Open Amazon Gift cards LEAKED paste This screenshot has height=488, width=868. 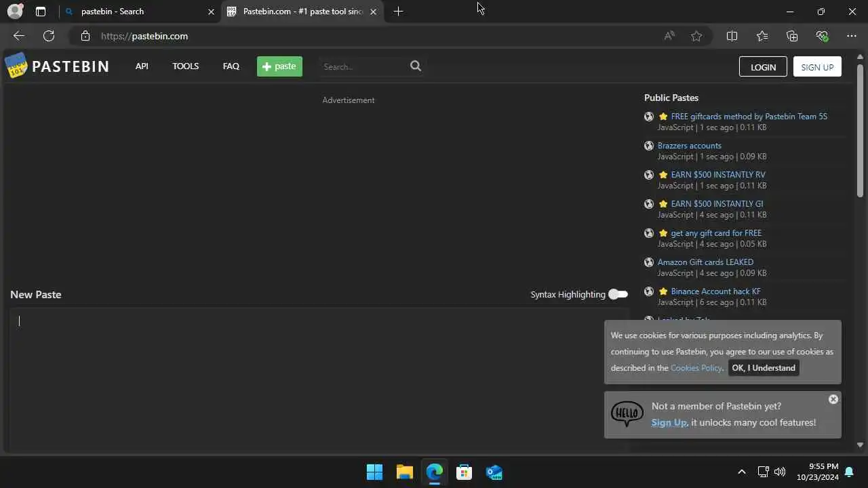(x=705, y=262)
